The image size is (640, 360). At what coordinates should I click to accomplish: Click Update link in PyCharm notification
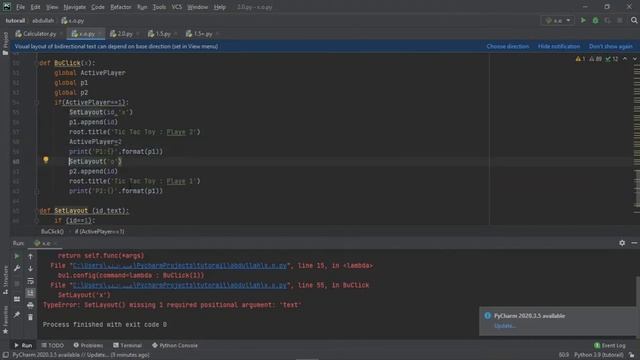tap(505, 326)
